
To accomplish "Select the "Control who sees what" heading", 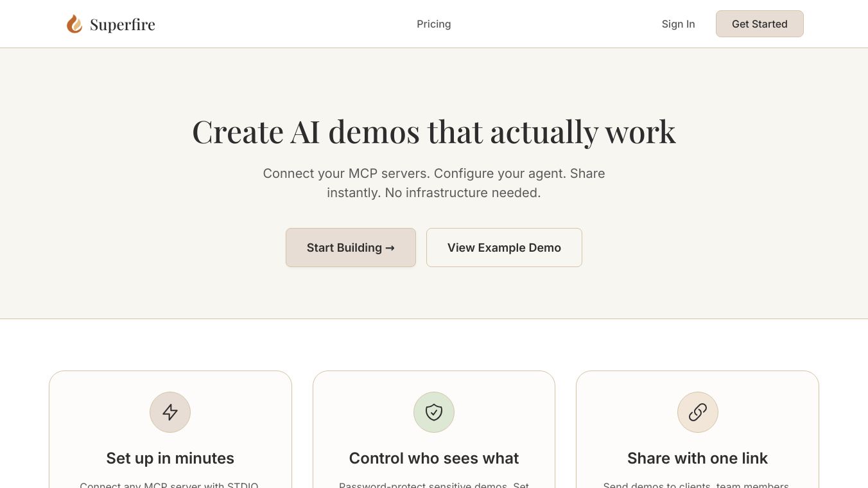I will click(434, 458).
